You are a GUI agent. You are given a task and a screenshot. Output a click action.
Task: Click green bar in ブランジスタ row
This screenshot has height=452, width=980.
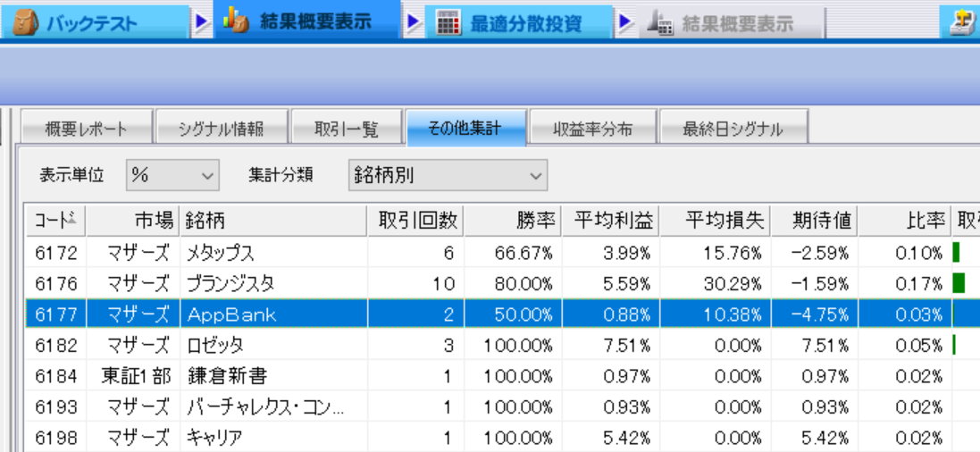pyautogui.click(x=959, y=283)
